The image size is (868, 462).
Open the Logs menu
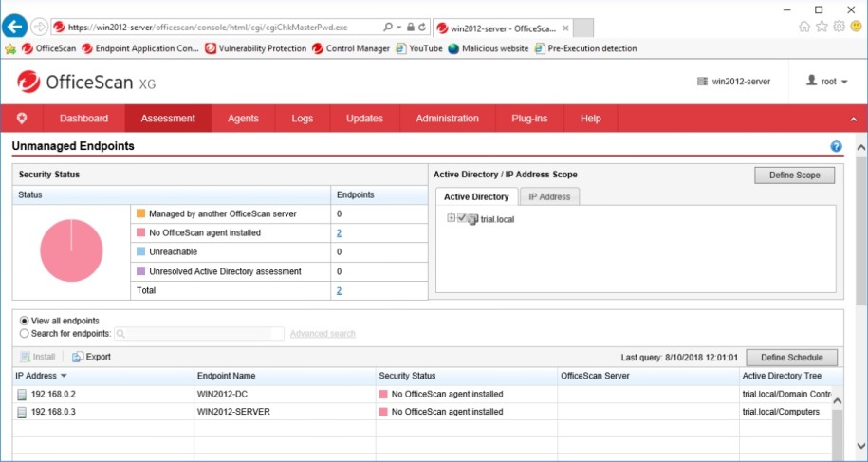point(303,119)
